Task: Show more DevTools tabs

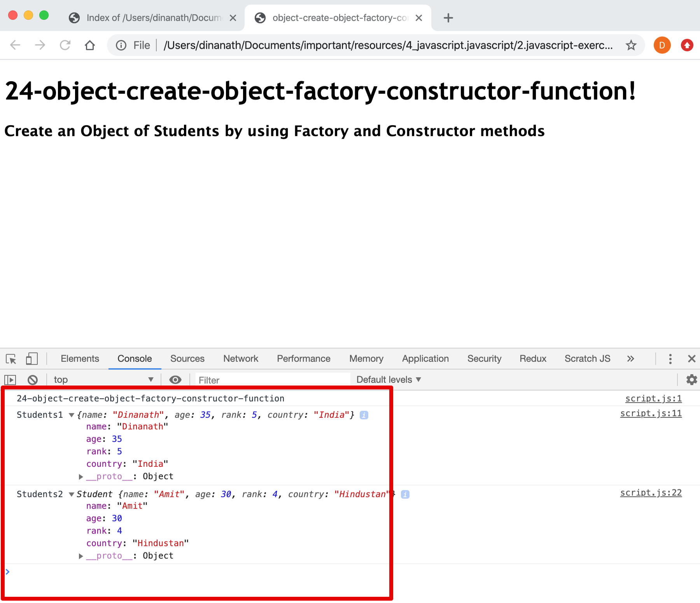Action: [630, 359]
